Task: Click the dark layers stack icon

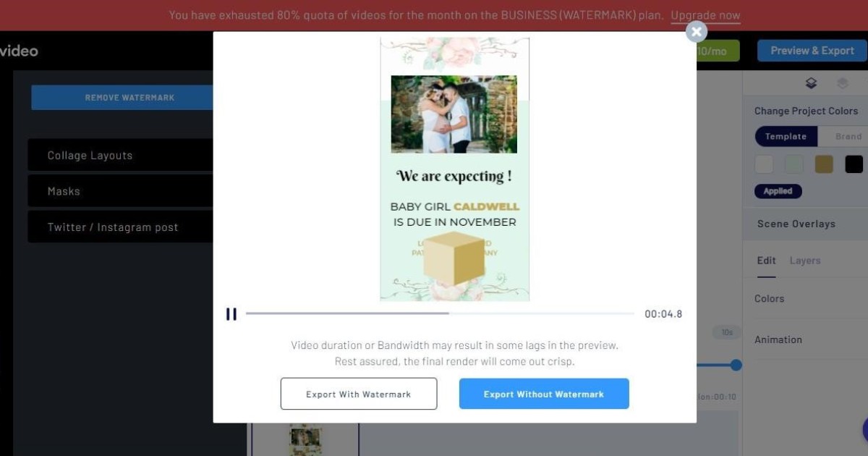Action: click(811, 83)
